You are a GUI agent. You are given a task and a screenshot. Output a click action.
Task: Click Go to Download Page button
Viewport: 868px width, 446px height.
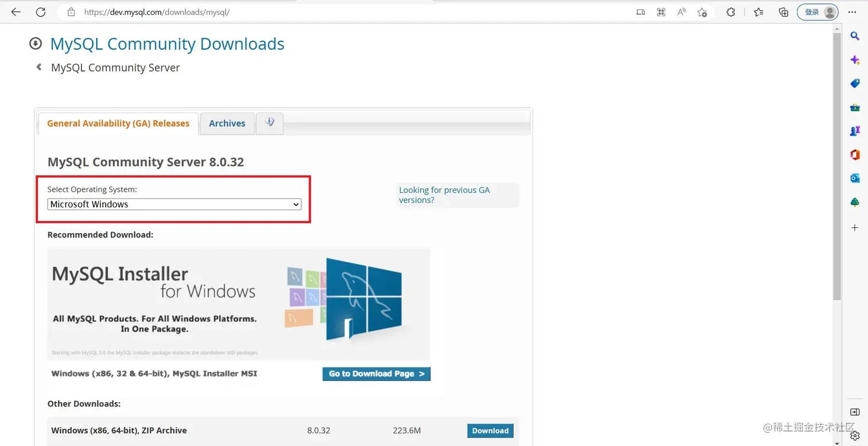point(377,374)
